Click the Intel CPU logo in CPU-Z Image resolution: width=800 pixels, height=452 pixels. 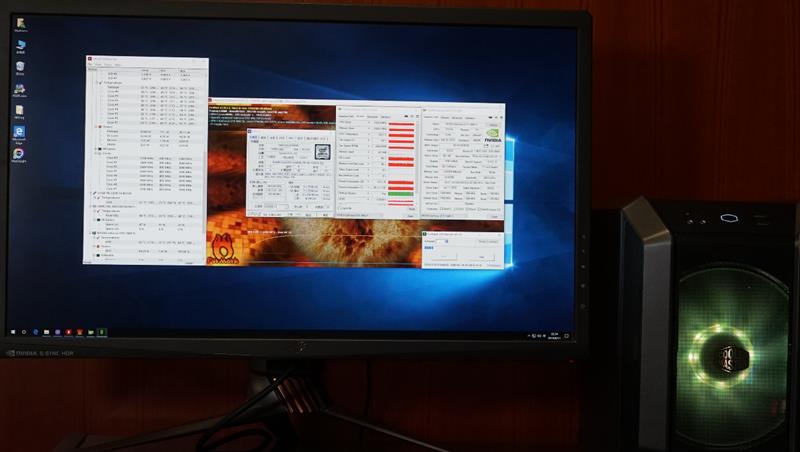(321, 152)
